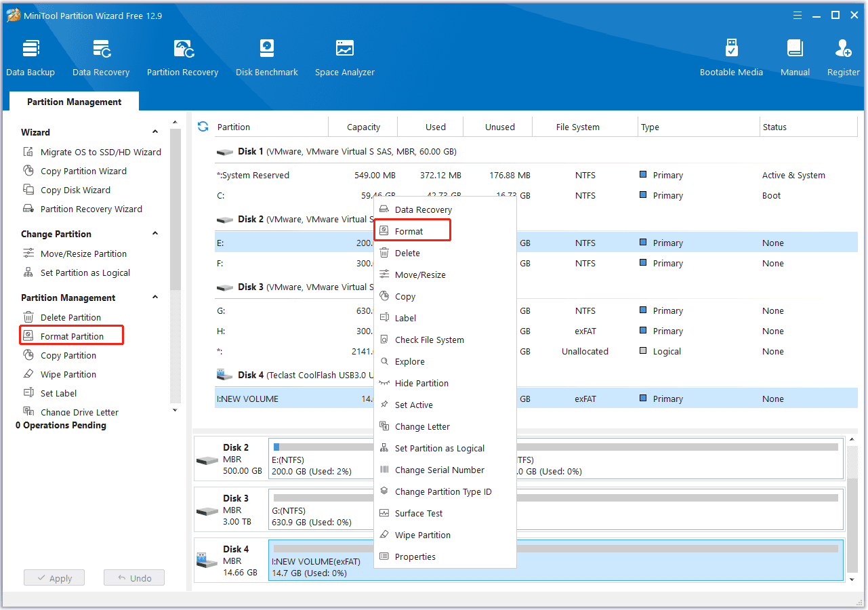Image resolution: width=868 pixels, height=610 pixels.
Task: Start the Partition Recovery Wizard
Action: [x=83, y=209]
